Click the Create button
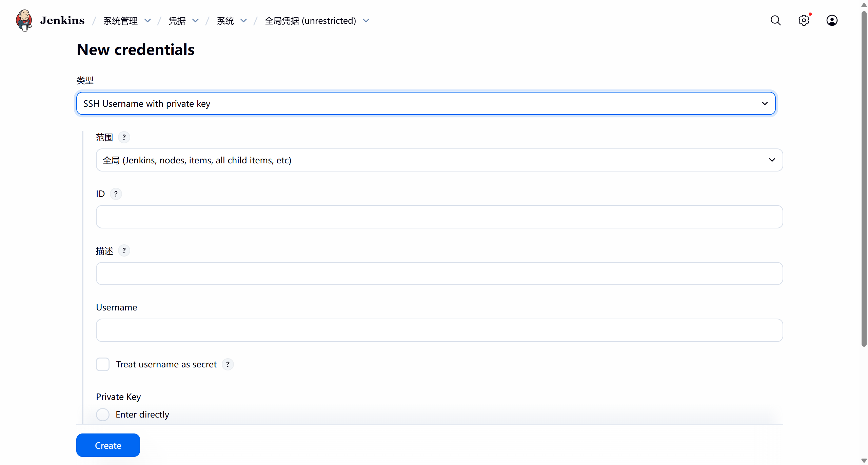This screenshot has width=868, height=465. point(108,445)
